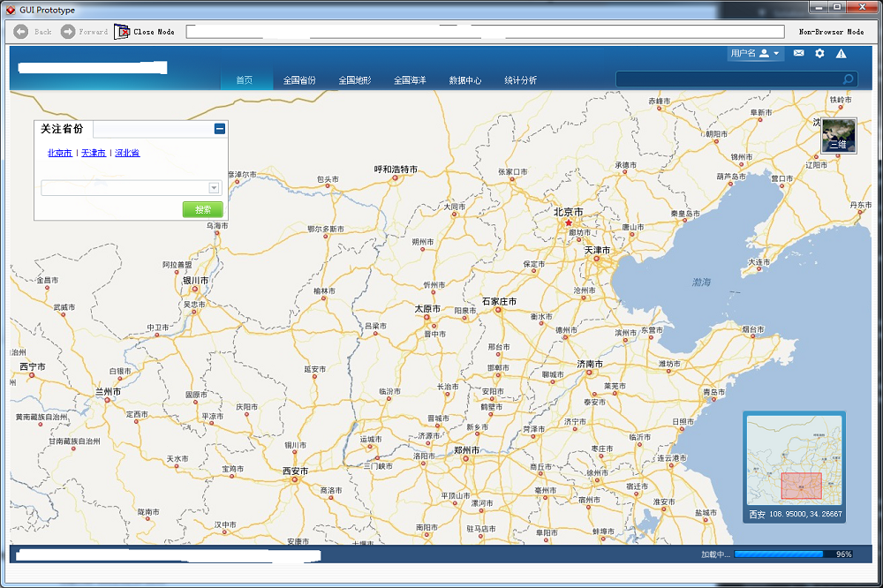Go to the 数据中心 tab
883x588 pixels.
465,80
